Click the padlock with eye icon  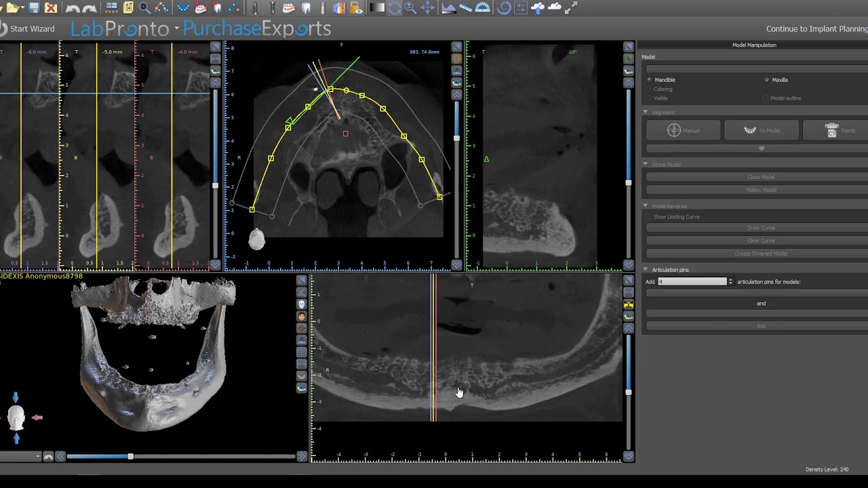356,7
